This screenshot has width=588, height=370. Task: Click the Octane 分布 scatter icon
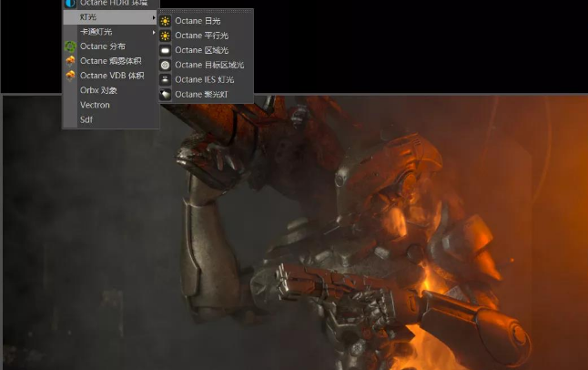(70, 46)
